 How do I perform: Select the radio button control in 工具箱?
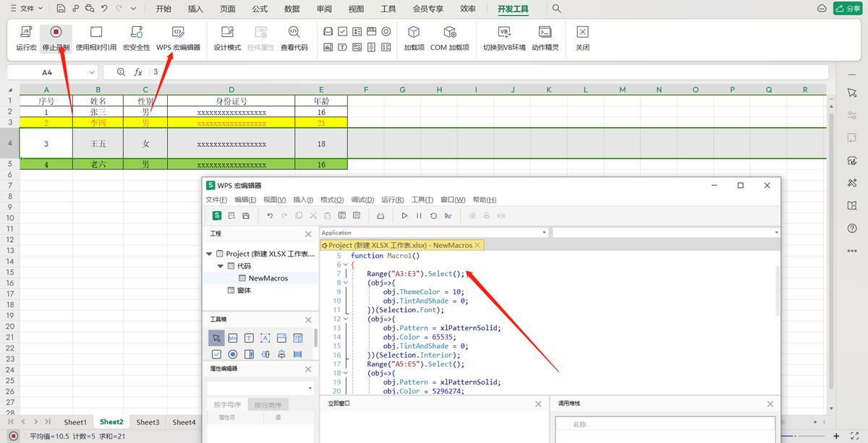tap(233, 354)
